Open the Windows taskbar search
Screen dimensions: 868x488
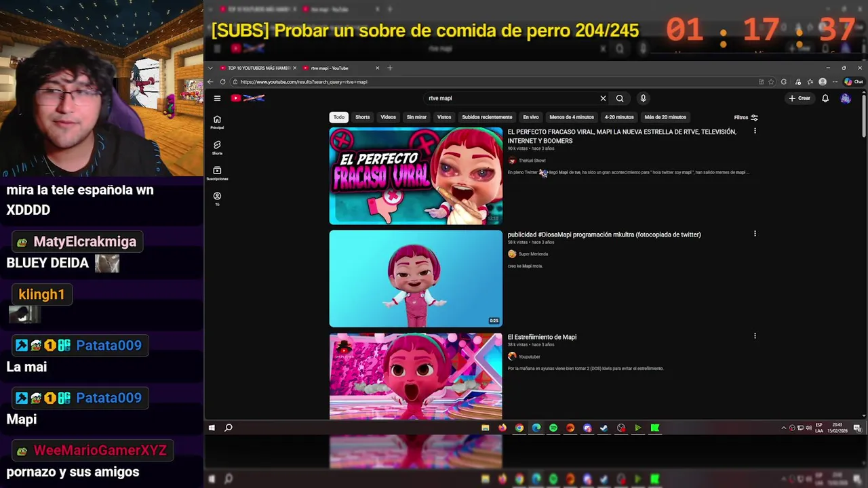tap(229, 428)
